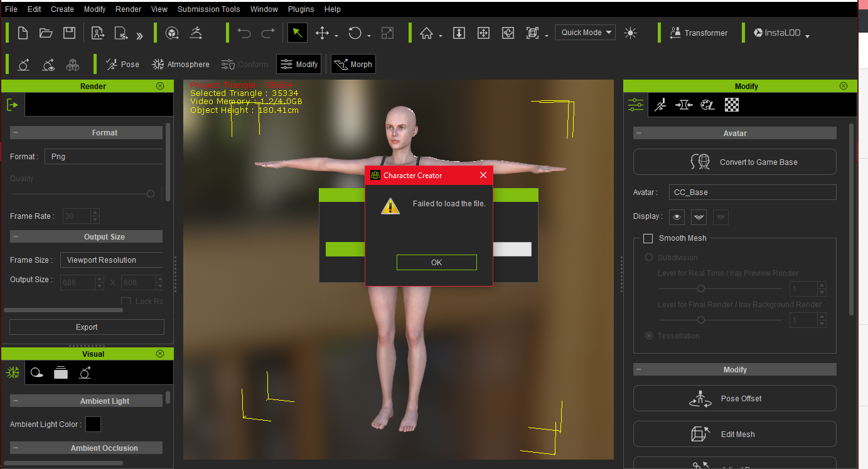Click the sphere-with-eye icon in second toolbar
Viewport: 868px width, 469px height.
pyautogui.click(x=48, y=65)
